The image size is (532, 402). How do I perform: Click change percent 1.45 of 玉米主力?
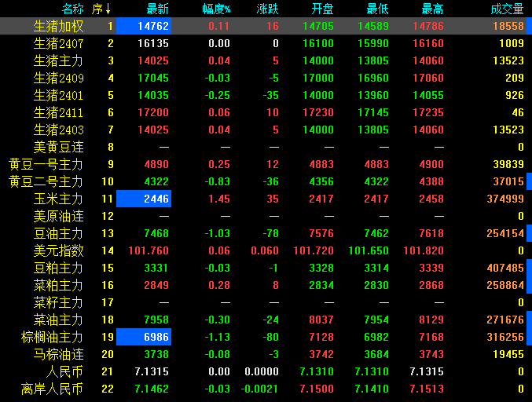coord(219,199)
